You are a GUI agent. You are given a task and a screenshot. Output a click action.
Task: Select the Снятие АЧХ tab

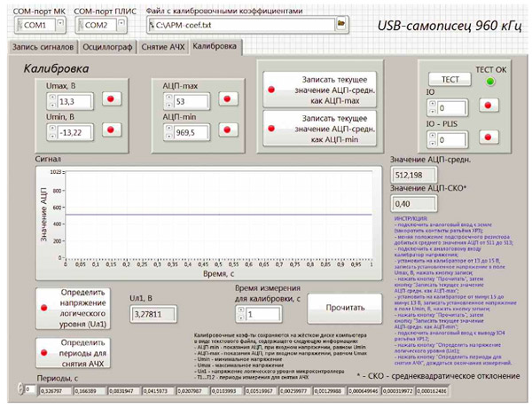161,46
